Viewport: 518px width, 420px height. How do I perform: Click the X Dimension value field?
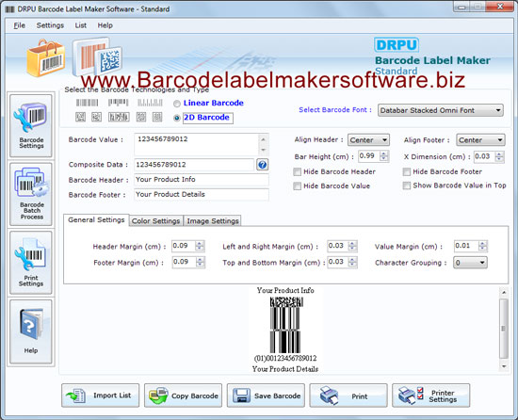tap(485, 156)
